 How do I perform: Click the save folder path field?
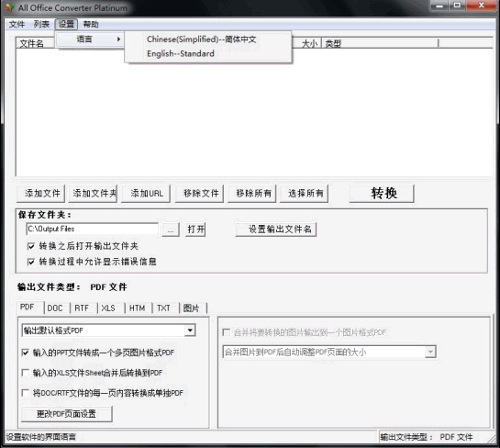coord(93,230)
